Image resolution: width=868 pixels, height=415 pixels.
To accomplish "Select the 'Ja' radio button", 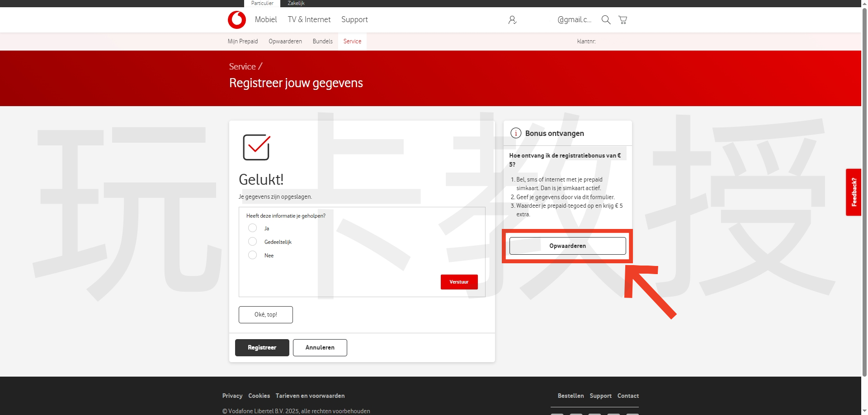I will (x=252, y=228).
